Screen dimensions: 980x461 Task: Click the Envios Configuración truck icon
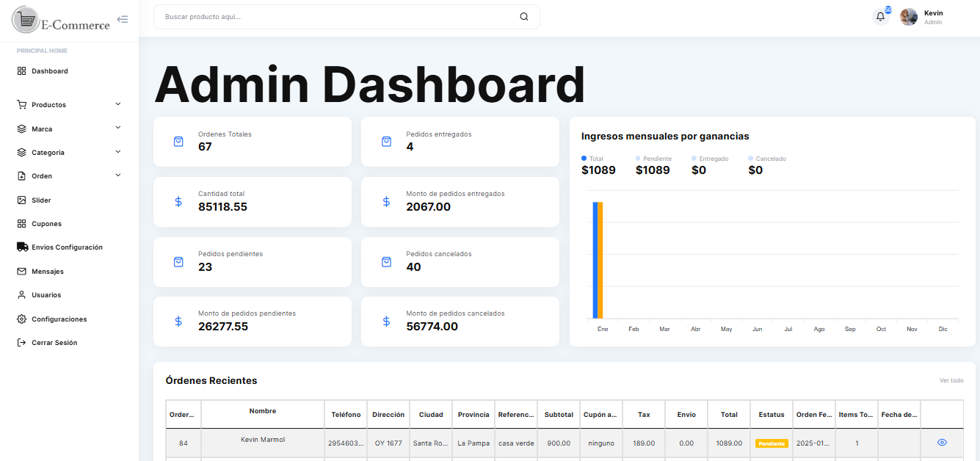coord(22,247)
